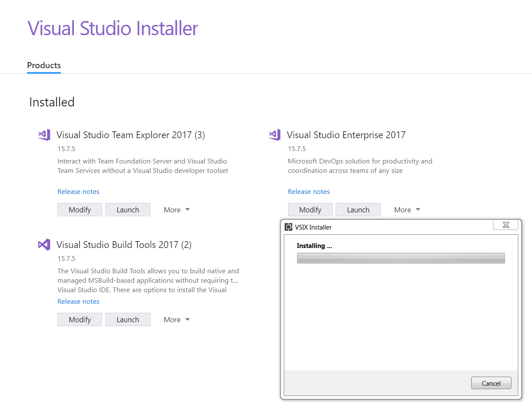The width and height of the screenshot is (532, 405).
Task: Click the Microsoft DevOps solution description text
Action: 360,166
